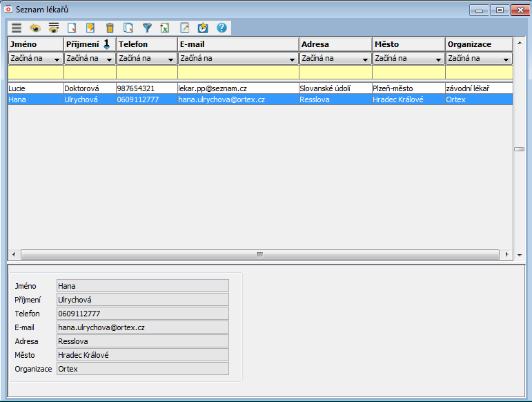
Task: Click the eye with lines view icon
Action: 53,28
